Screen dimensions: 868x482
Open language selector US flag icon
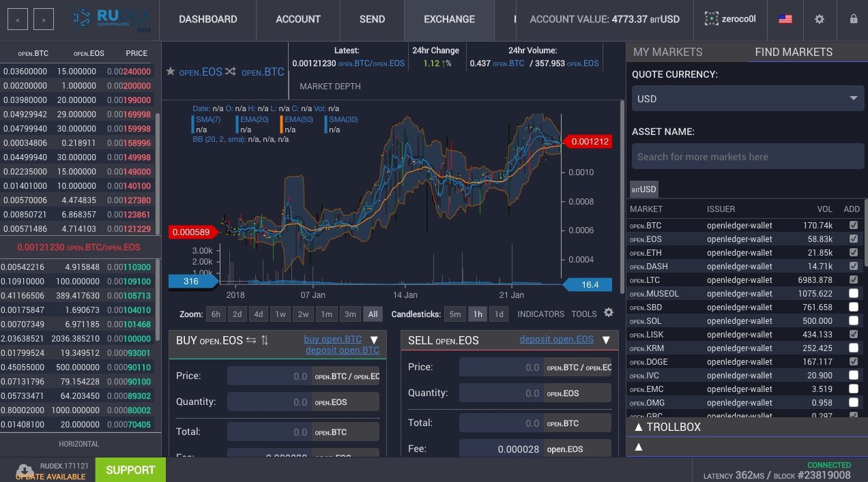pos(785,19)
